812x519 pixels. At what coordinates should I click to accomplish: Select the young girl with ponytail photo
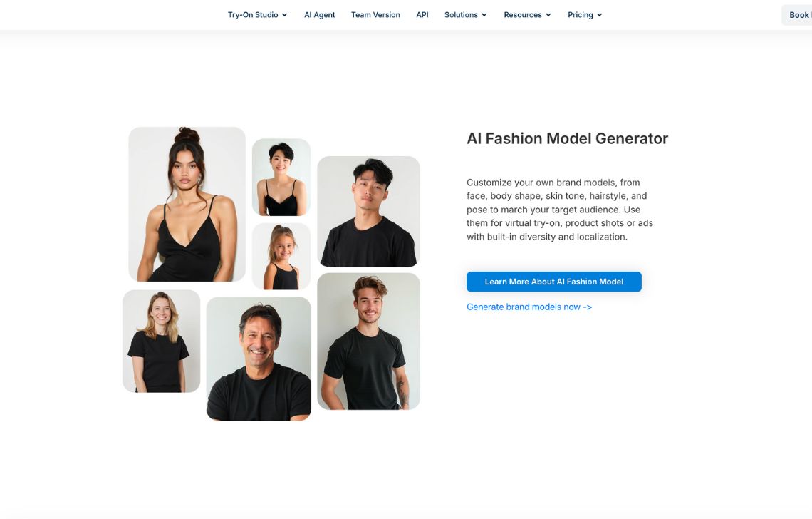281,256
